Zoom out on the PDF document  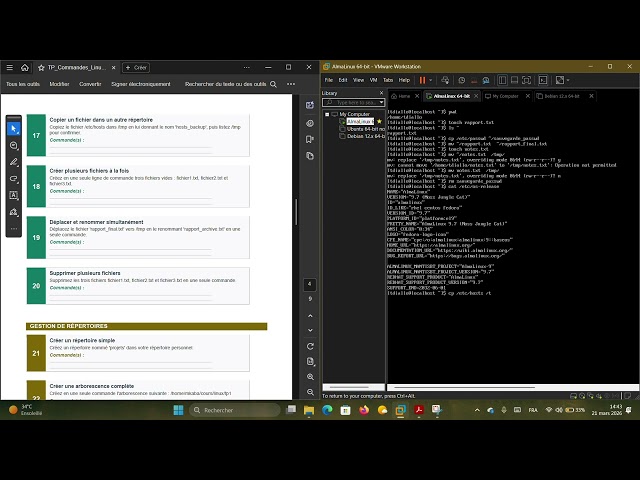310,392
